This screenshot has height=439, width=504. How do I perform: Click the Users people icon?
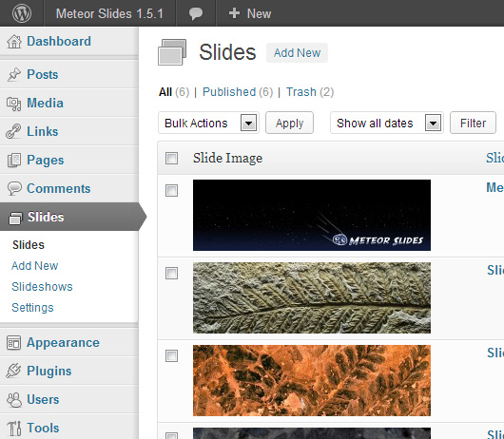click(14, 400)
